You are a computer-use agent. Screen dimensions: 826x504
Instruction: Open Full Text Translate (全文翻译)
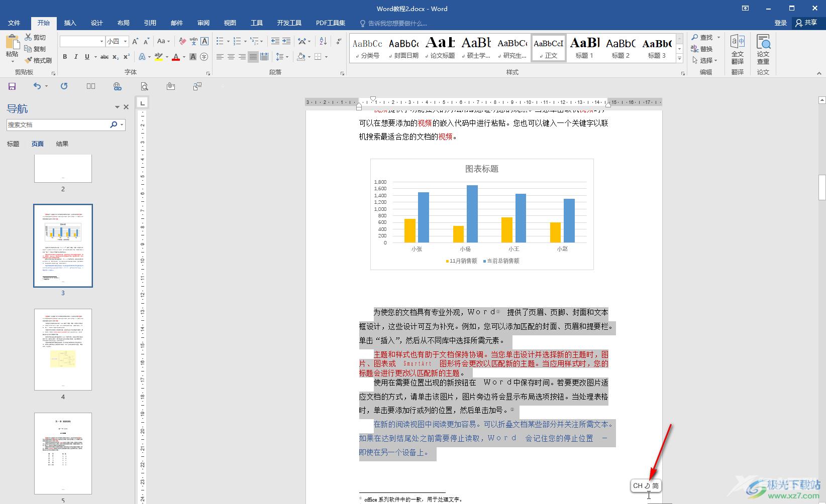tap(738, 49)
